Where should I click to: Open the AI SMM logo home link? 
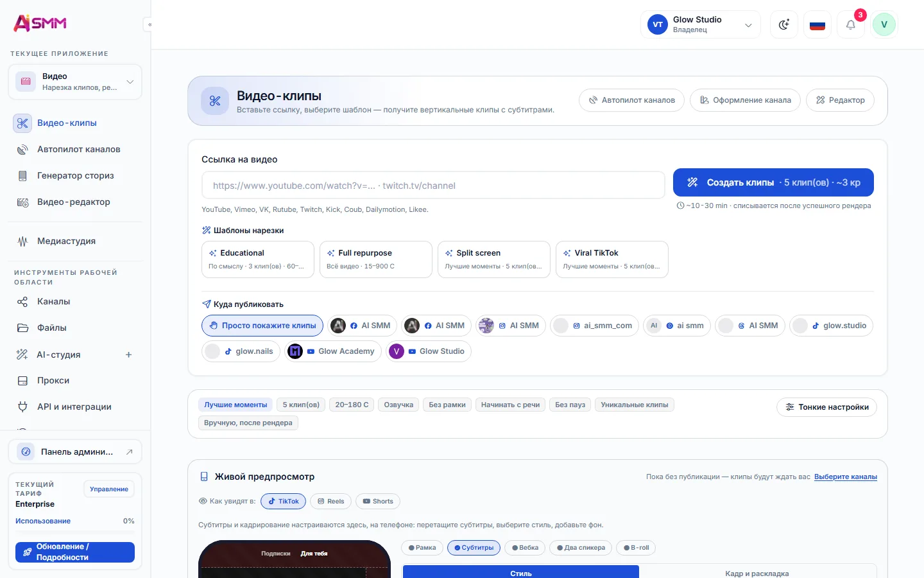(x=40, y=23)
